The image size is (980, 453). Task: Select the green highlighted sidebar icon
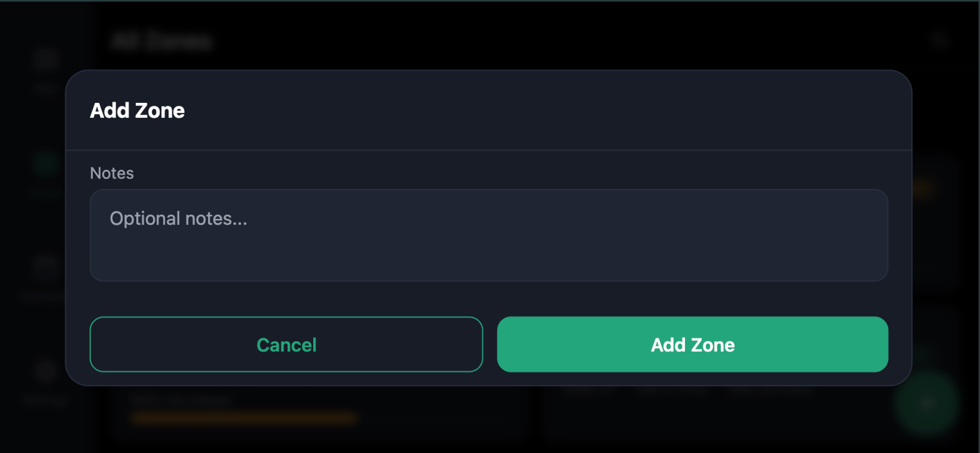pyautogui.click(x=45, y=164)
